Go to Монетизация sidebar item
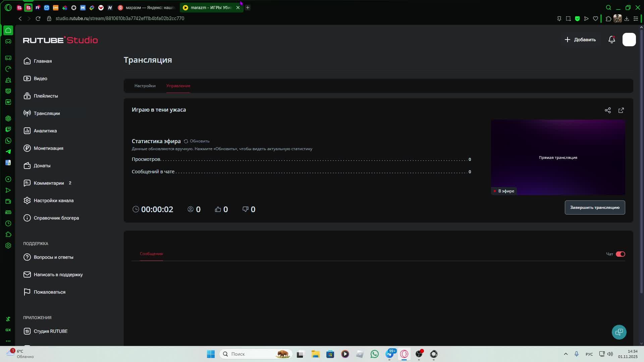 [48, 148]
